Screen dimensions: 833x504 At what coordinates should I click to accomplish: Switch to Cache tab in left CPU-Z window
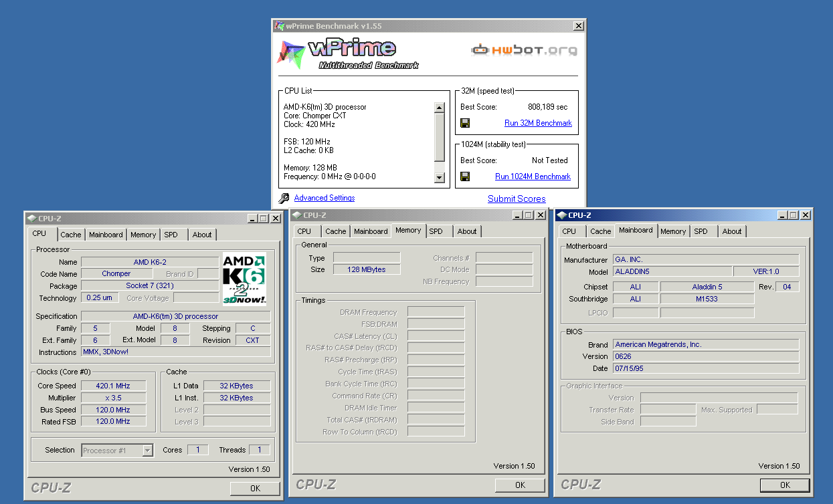71,235
